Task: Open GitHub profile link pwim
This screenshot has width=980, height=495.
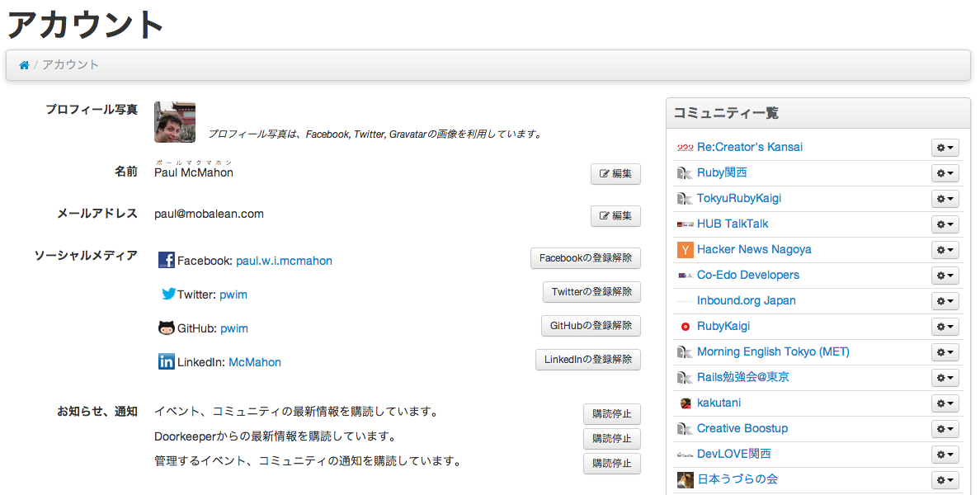Action: [x=234, y=328]
